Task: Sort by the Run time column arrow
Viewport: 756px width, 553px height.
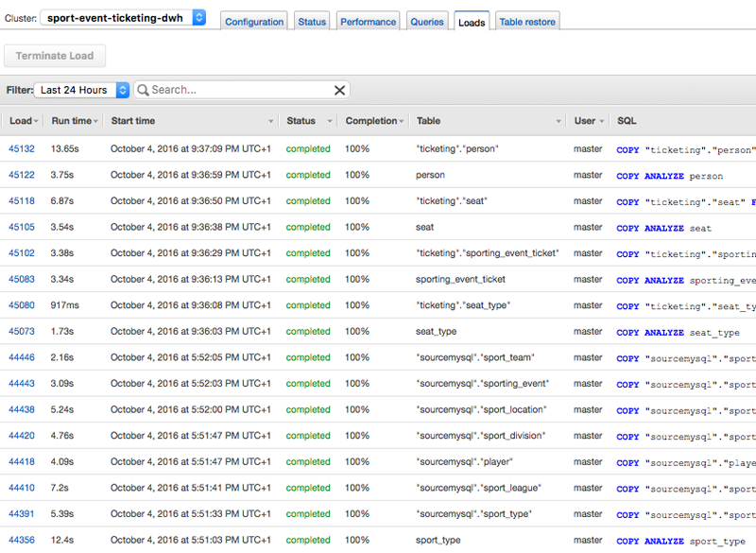Action: tap(97, 121)
